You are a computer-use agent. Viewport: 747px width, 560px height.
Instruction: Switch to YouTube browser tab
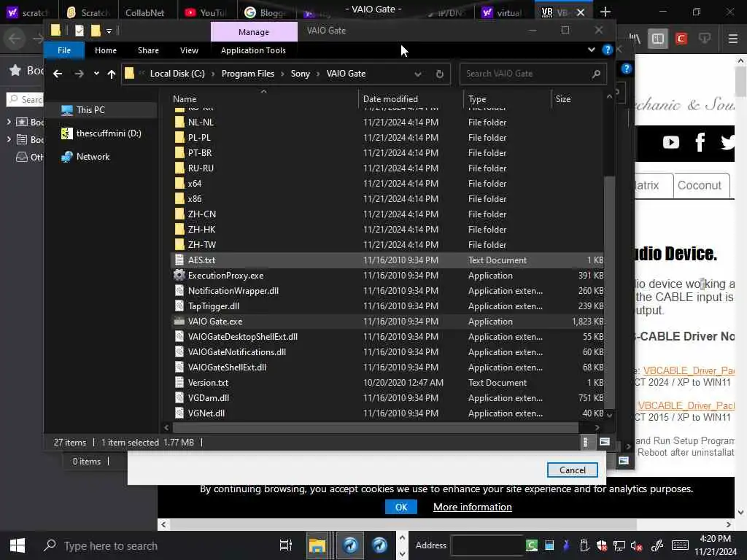click(206, 12)
